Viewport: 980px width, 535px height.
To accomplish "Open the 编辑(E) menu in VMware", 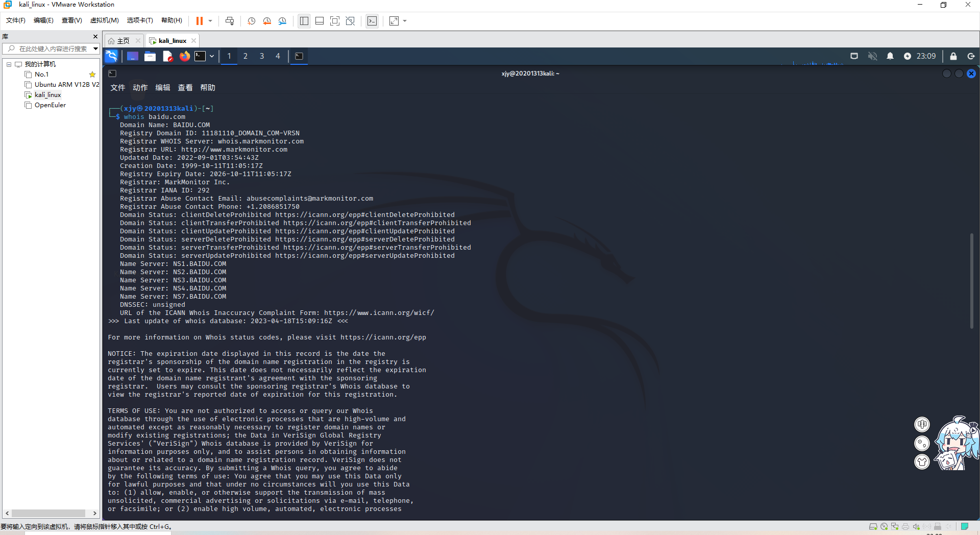I will 43,20.
